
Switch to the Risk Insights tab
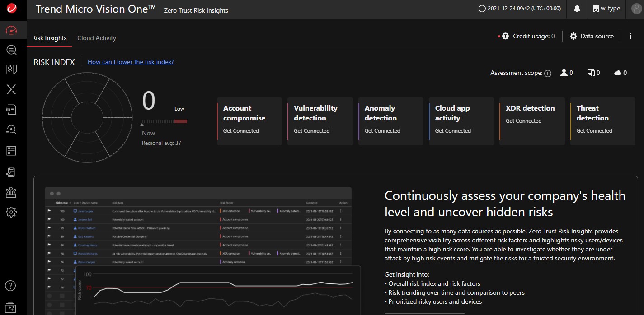(x=49, y=38)
